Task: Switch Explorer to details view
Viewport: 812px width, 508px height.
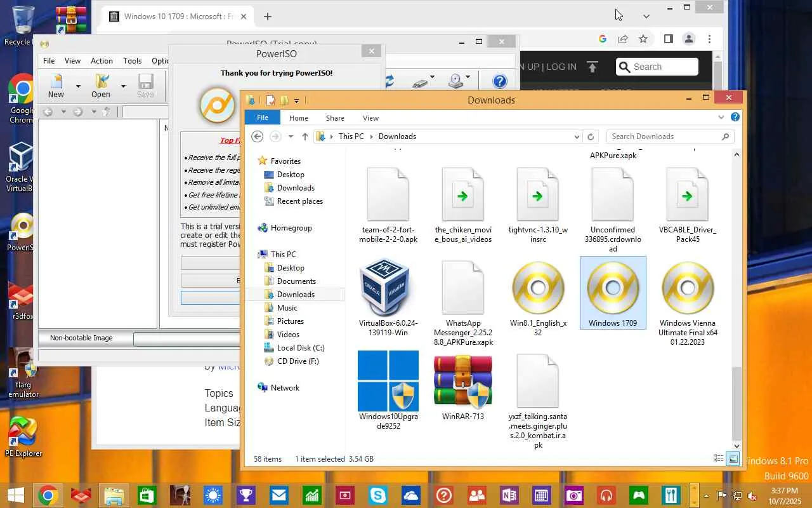Action: 719,458
